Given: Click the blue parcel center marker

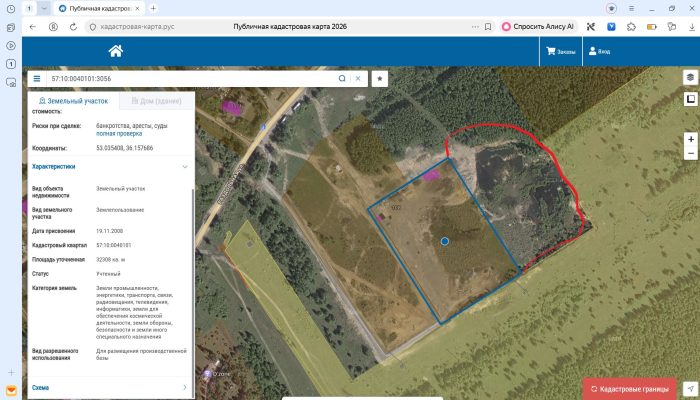Looking at the screenshot, I should pos(445,241).
